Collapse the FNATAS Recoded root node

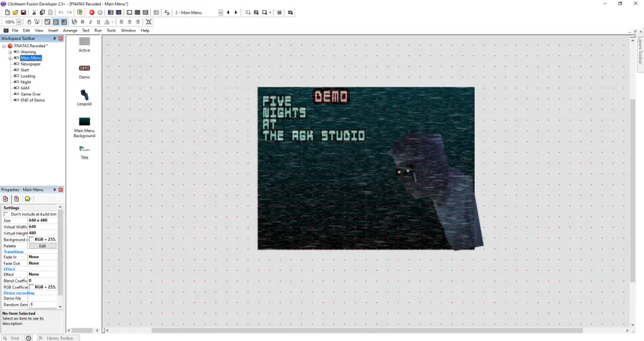(4, 46)
